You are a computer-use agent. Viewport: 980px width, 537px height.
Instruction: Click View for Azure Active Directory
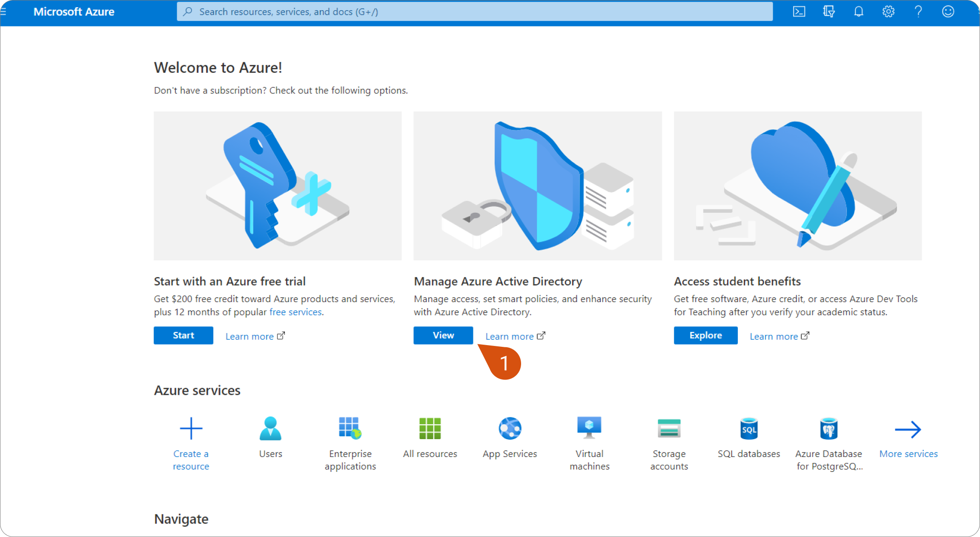(x=443, y=335)
